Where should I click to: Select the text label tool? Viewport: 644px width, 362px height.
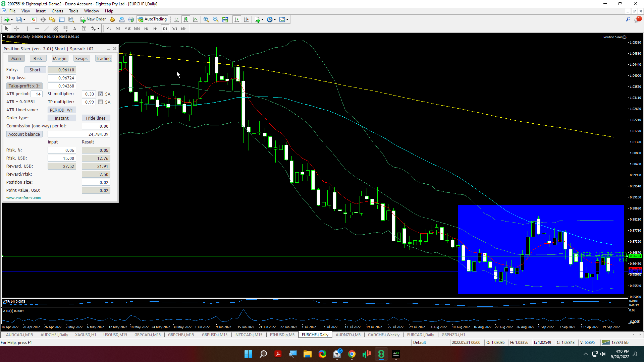(x=84, y=28)
